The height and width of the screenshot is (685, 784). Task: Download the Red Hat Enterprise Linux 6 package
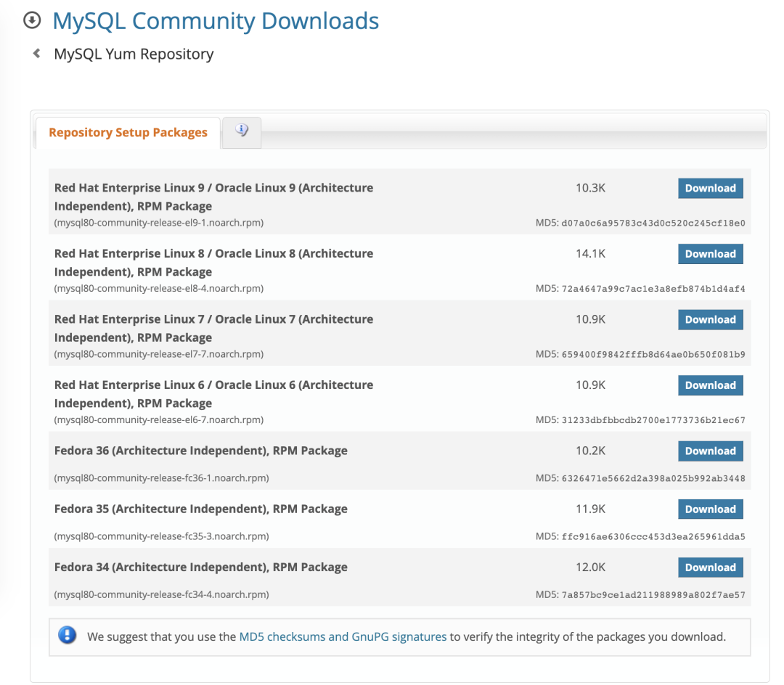pyautogui.click(x=710, y=385)
